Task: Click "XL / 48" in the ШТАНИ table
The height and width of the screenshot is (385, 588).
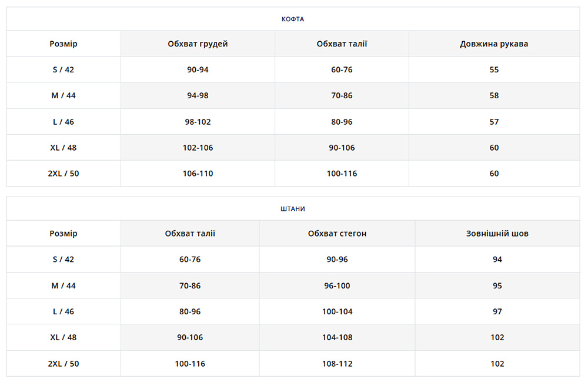Action: [64, 338]
